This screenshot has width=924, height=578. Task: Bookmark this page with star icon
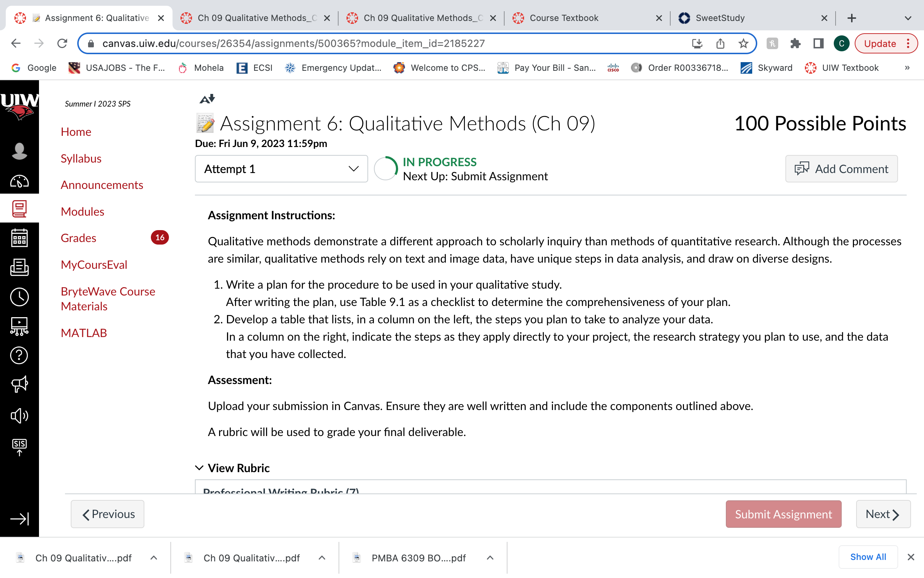point(743,44)
